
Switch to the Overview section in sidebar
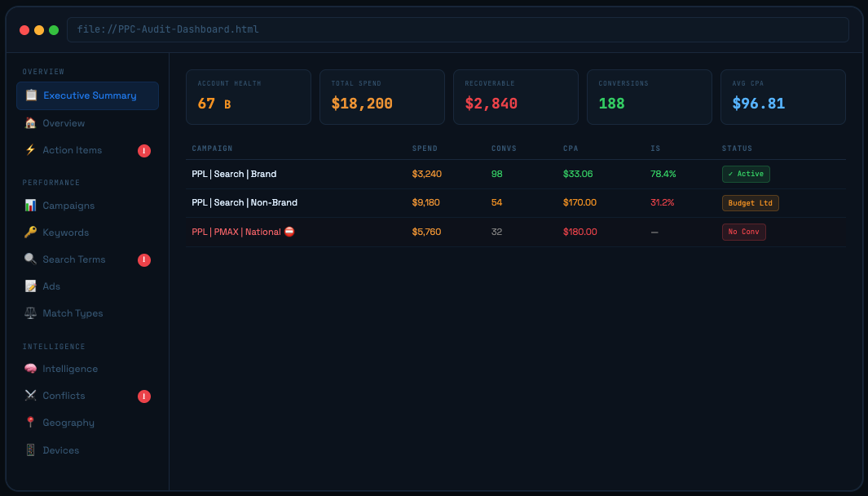pyautogui.click(x=64, y=123)
